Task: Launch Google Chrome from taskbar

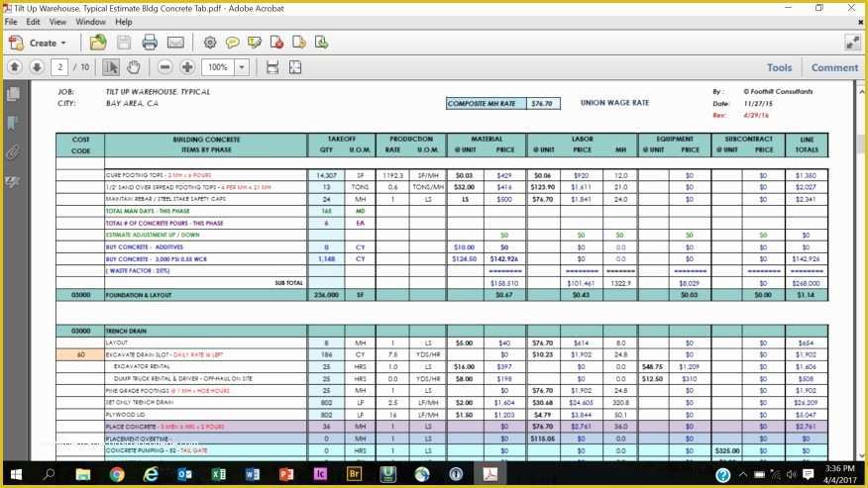Action: (117, 474)
